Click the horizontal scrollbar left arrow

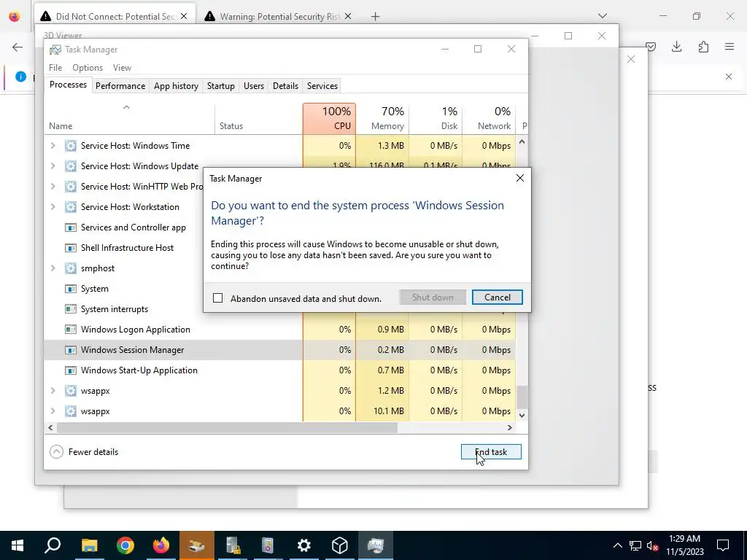50,427
